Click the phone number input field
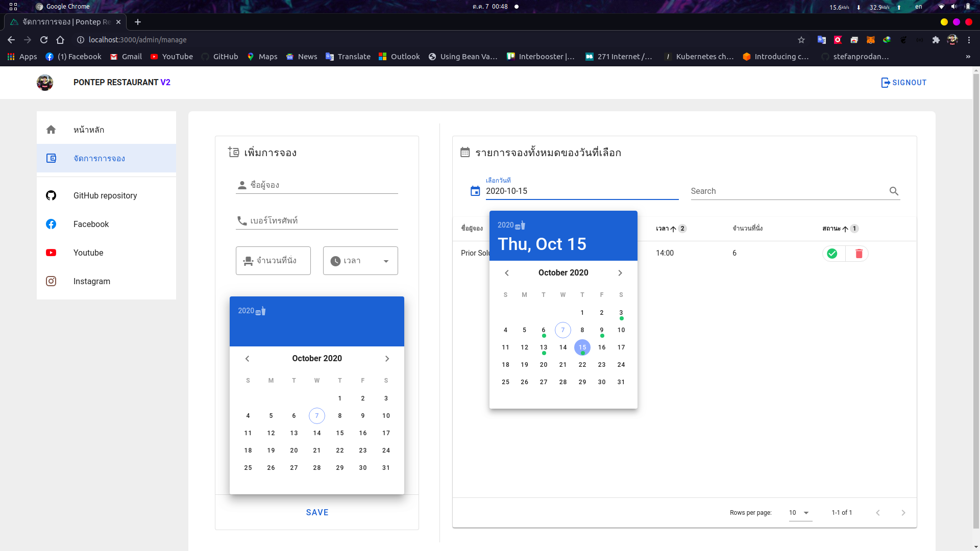The image size is (980, 551). click(x=317, y=220)
